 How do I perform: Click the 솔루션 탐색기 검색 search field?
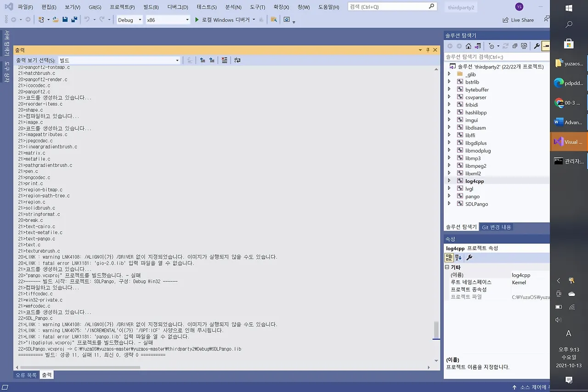pos(497,57)
